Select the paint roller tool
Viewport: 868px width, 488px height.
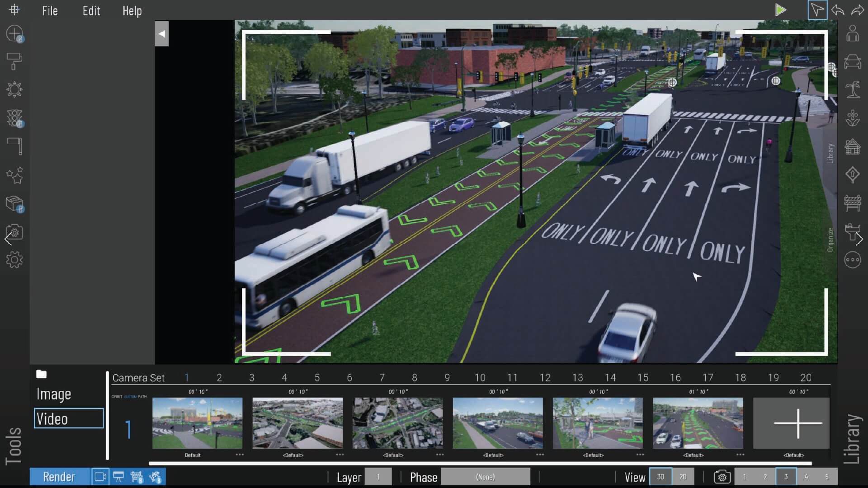tap(14, 61)
